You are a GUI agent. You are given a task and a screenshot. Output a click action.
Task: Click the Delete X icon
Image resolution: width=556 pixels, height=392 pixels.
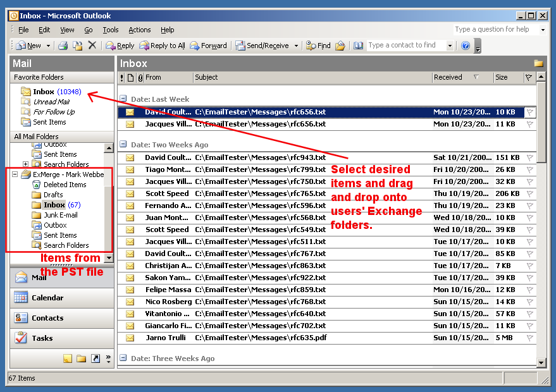tap(92, 45)
